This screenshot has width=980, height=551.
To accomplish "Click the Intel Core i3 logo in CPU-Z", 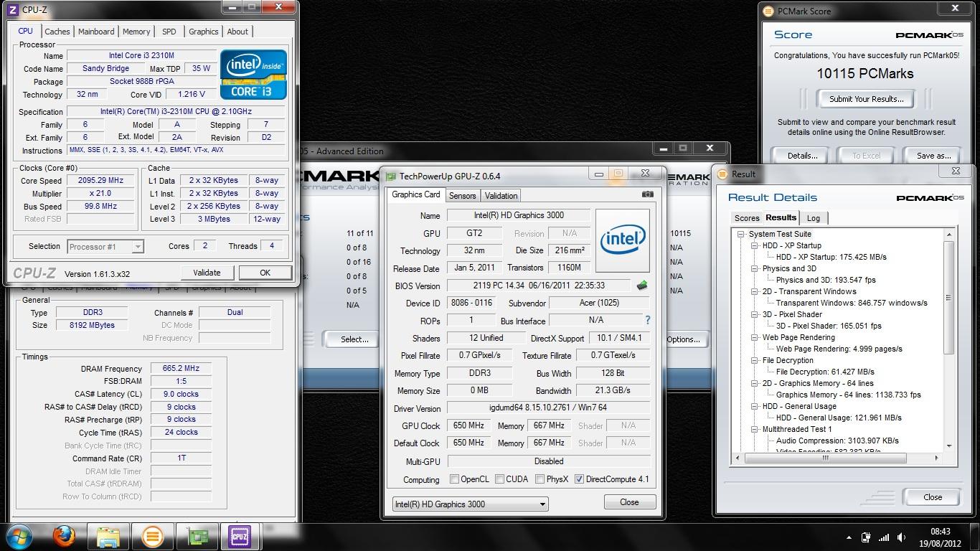I will (x=254, y=75).
